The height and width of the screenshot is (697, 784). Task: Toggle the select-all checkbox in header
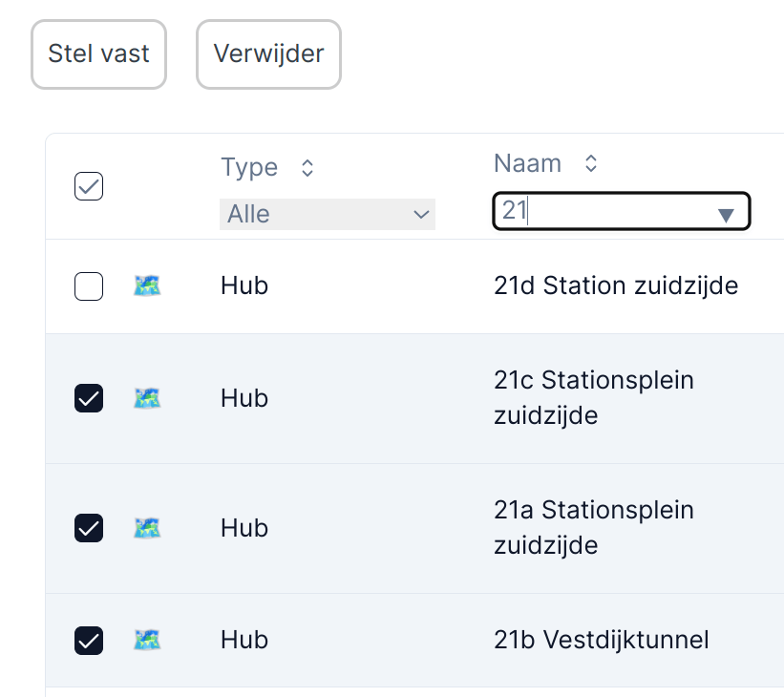pyautogui.click(x=89, y=187)
